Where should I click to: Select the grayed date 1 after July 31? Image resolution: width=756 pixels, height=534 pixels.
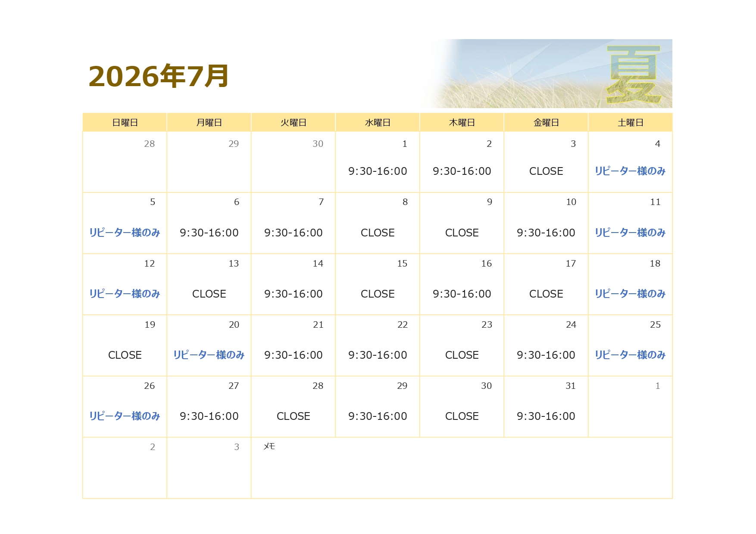[x=658, y=386]
